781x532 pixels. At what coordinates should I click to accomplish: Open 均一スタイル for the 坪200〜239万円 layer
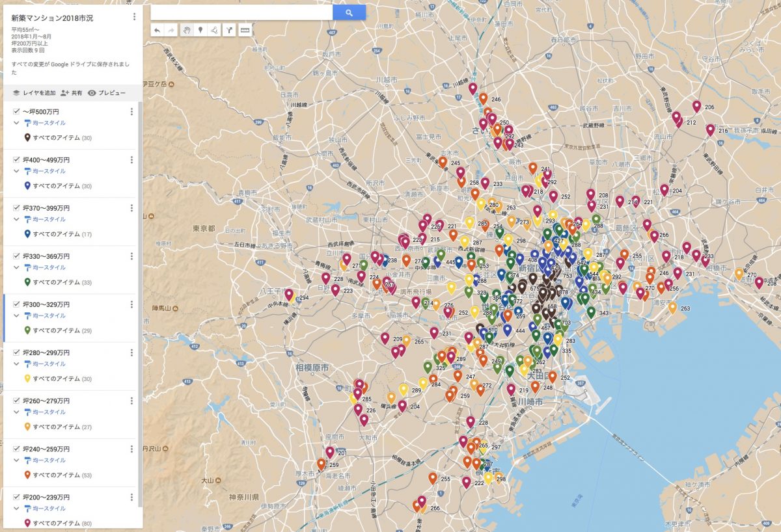[45, 509]
